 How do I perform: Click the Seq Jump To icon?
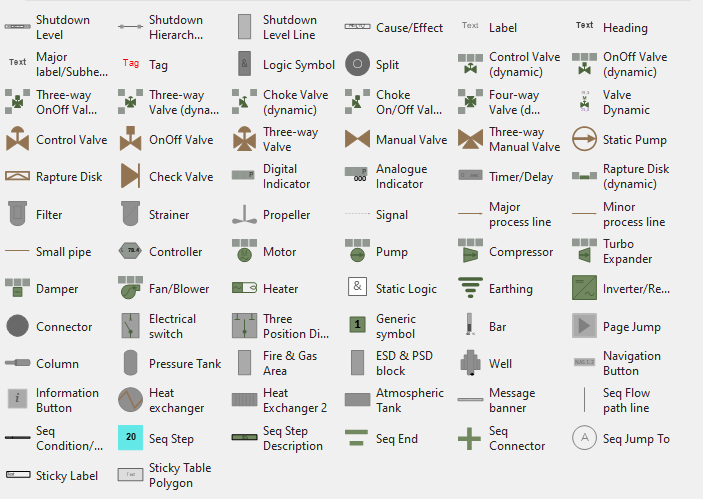pos(584,438)
